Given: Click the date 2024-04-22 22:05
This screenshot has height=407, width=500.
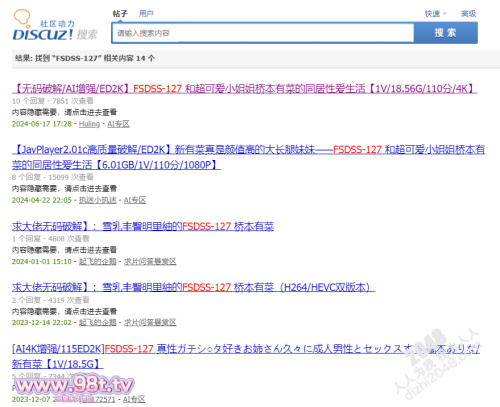Looking at the screenshot, I should pos(42,200).
